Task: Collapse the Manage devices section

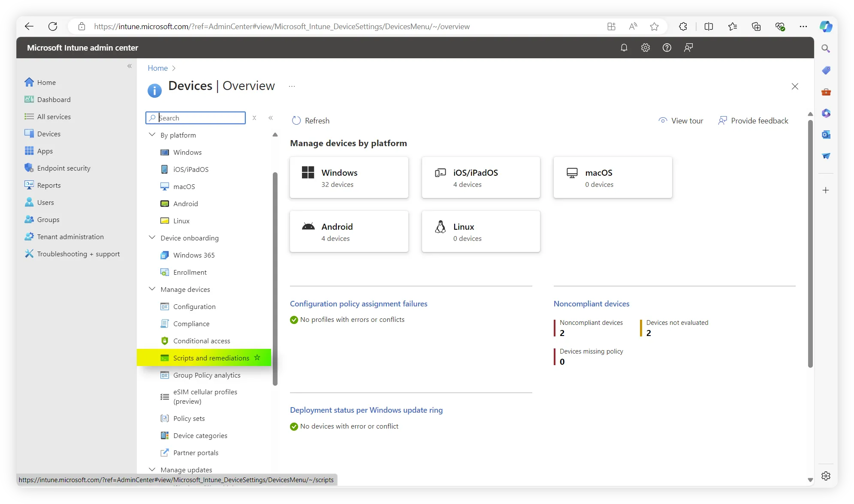Action: pos(153,289)
